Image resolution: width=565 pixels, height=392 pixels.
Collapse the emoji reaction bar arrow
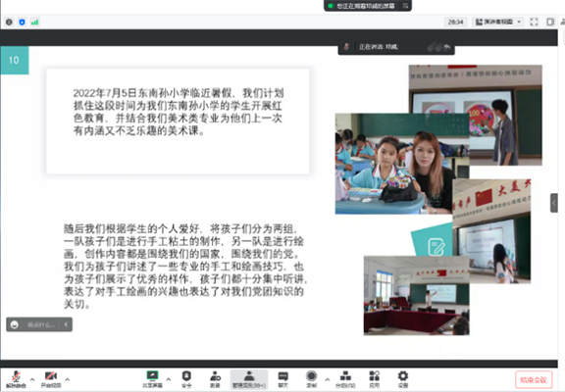[x=66, y=324]
